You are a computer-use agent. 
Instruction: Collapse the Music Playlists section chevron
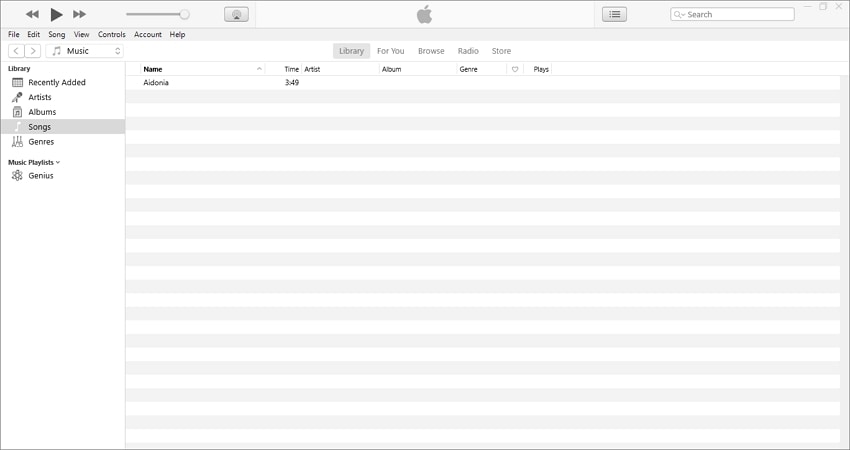pyautogui.click(x=58, y=162)
